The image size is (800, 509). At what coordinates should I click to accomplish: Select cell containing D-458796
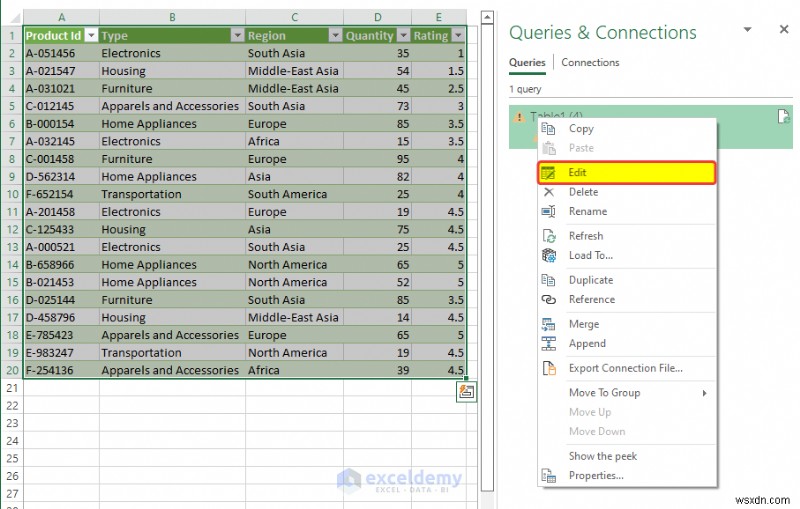pos(61,318)
